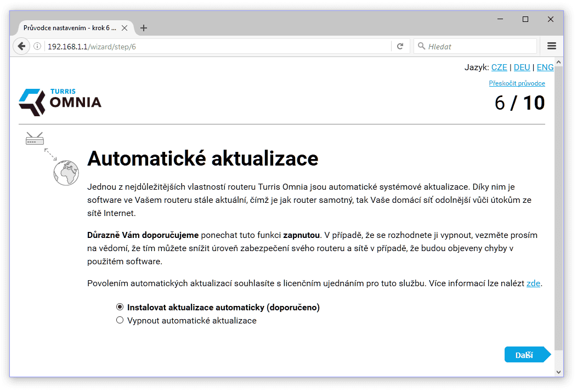Click the 'Přeskočit průvodce' link
Image resolution: width=577 pixels, height=392 pixels.
[x=517, y=83]
